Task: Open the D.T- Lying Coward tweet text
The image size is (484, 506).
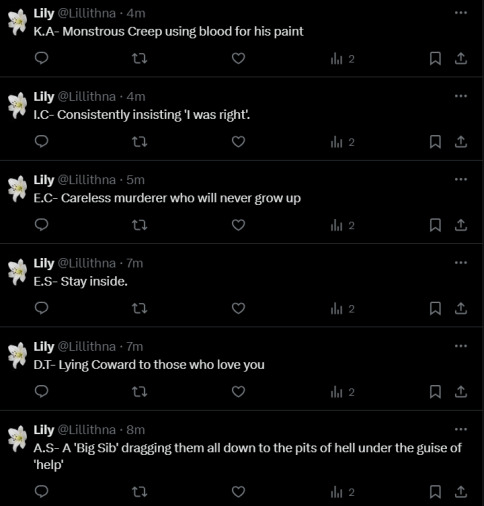Action: coord(149,365)
